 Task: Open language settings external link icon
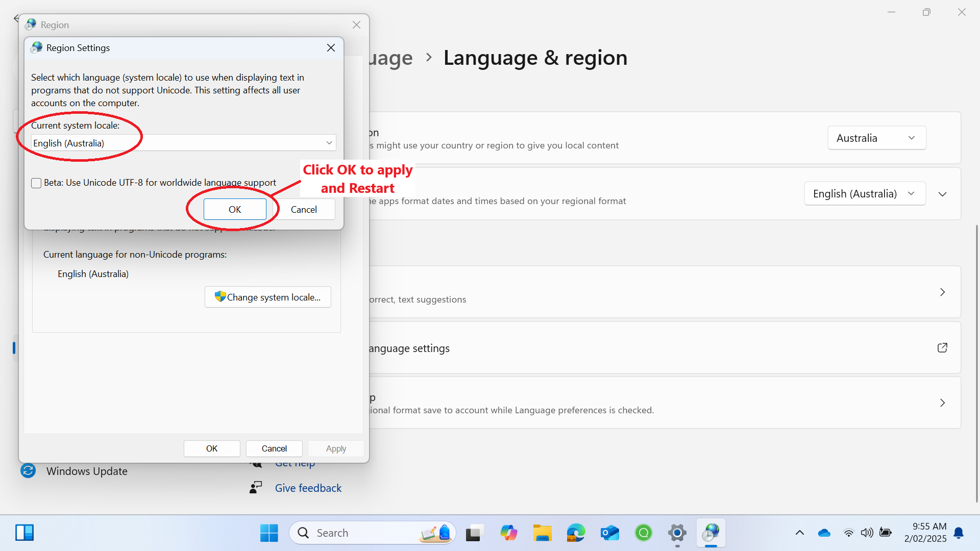942,348
